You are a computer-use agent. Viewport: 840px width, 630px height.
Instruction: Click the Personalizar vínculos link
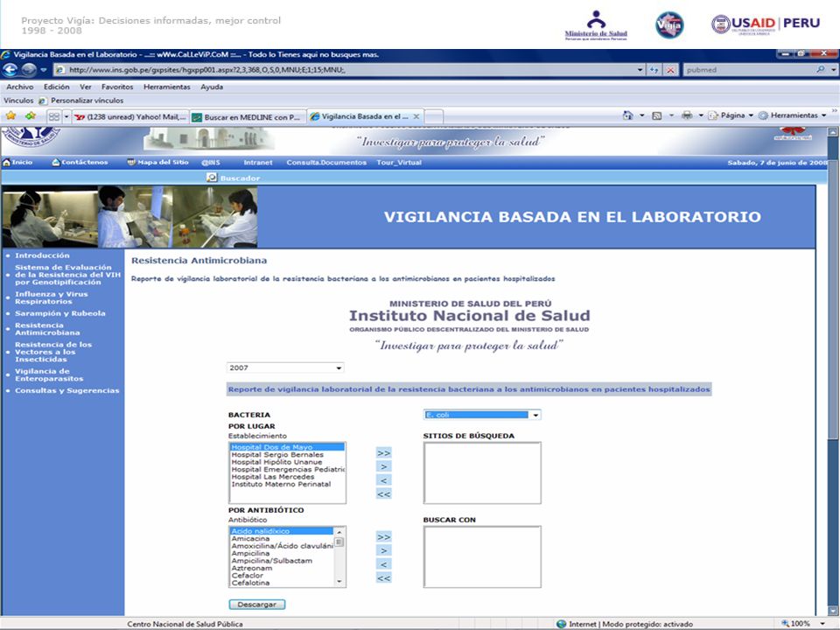tap(80, 100)
